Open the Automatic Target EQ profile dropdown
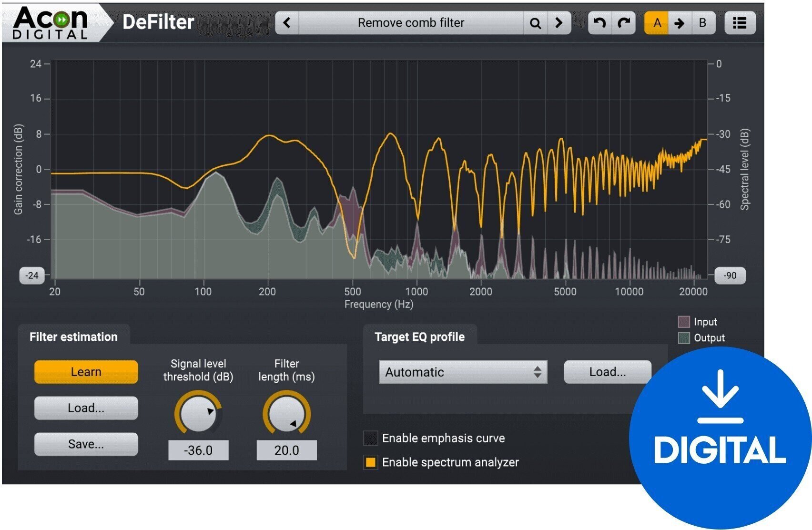Image resolution: width=812 pixels, height=530 pixels. point(462,372)
